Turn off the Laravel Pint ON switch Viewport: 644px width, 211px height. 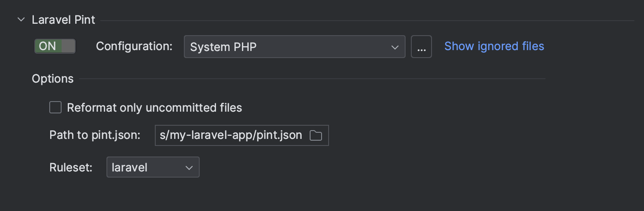55,46
